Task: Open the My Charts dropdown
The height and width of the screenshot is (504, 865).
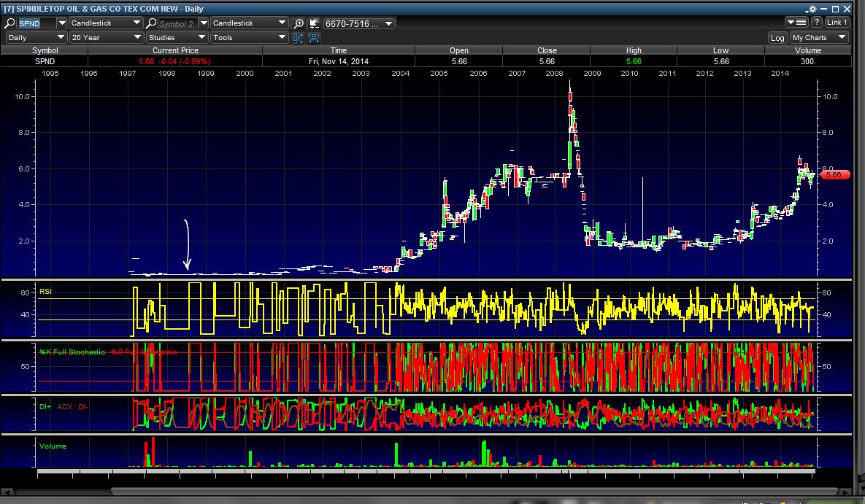Action: point(819,37)
